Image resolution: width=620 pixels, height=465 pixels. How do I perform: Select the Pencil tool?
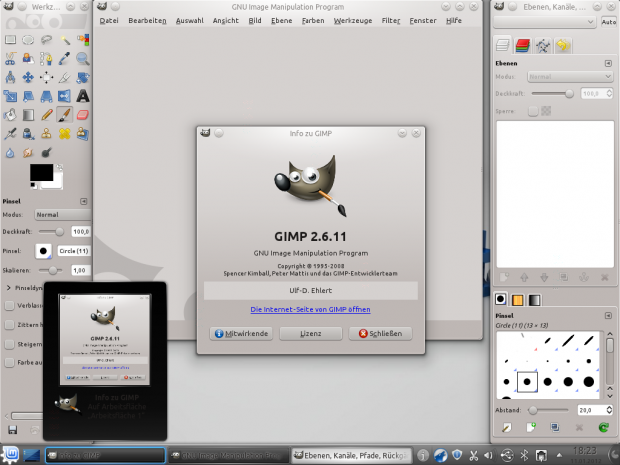point(46,115)
